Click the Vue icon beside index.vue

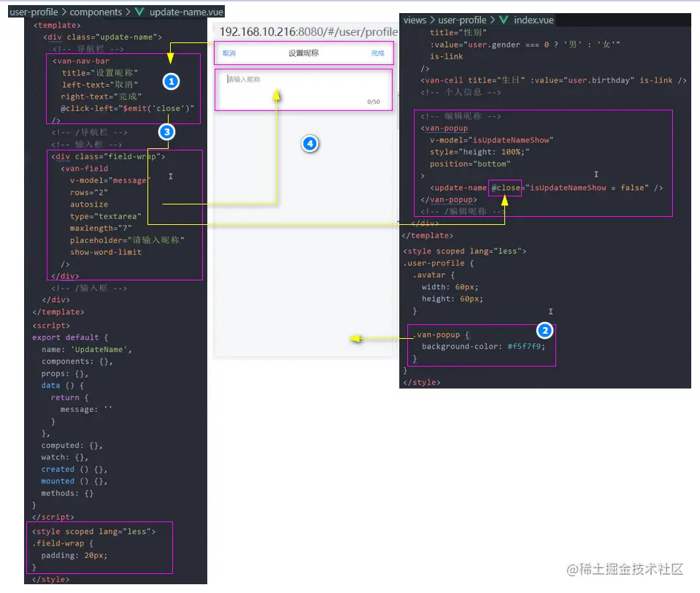[504, 20]
